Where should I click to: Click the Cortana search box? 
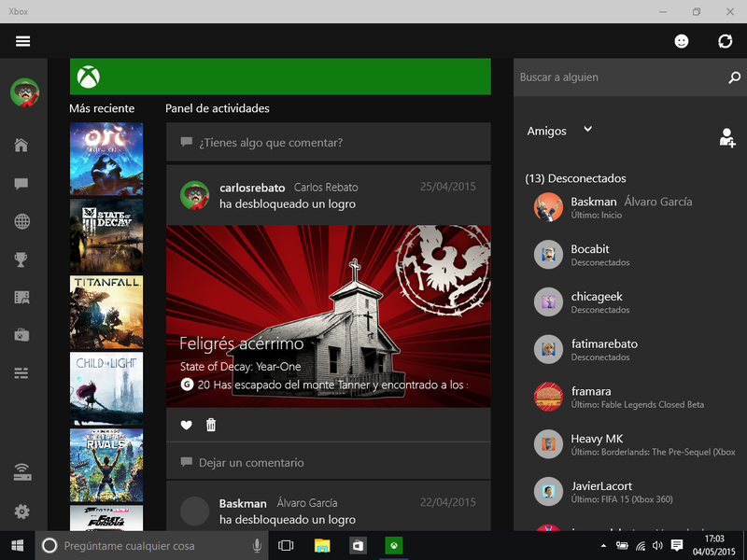click(151, 546)
